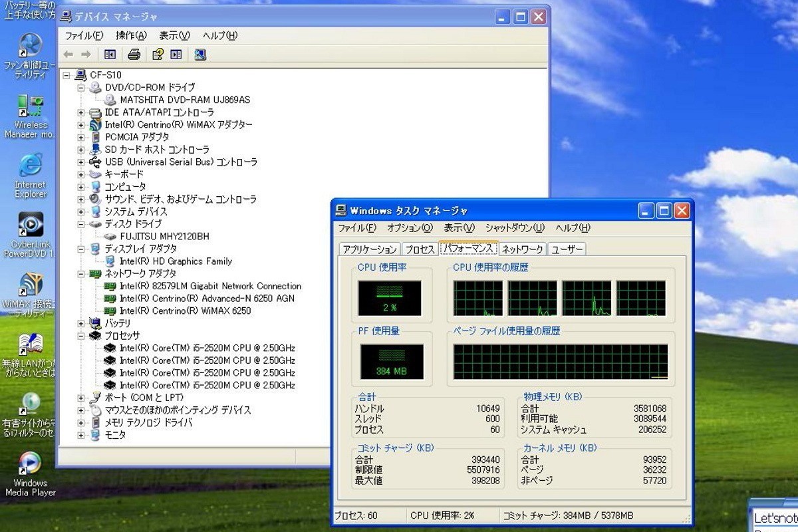This screenshot has height=532, width=798.
Task: Minimize the Task Manager window
Action: [x=646, y=211]
